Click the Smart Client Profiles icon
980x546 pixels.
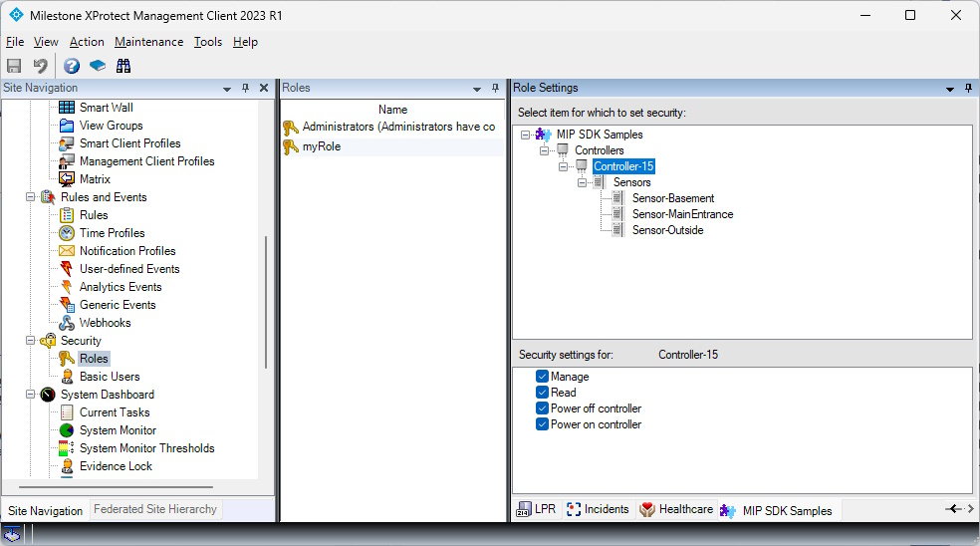tap(67, 143)
